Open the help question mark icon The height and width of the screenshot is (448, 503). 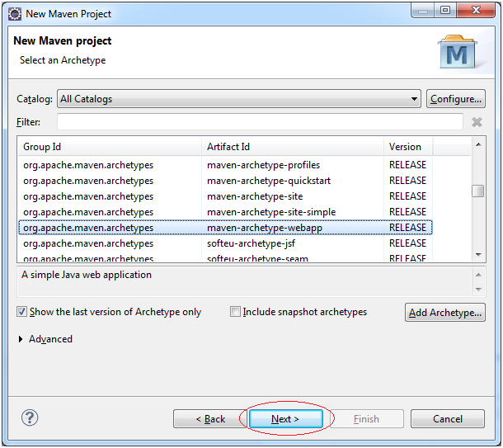[x=30, y=417]
